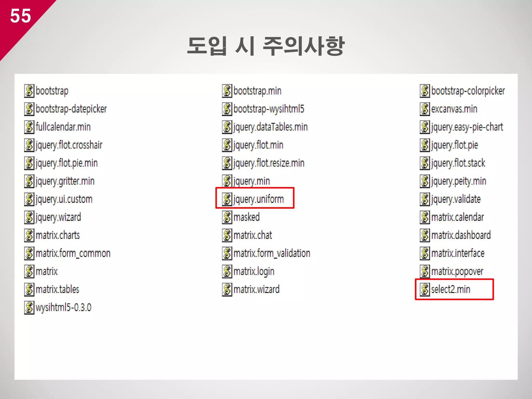Click the jquery.peity.min file name
Screen dimensions: 532x399
(459, 181)
